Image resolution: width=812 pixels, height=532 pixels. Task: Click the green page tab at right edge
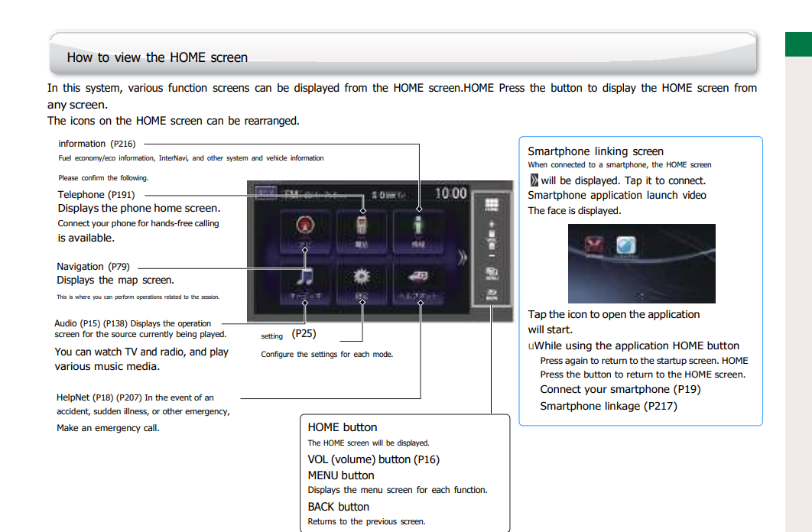[798, 44]
